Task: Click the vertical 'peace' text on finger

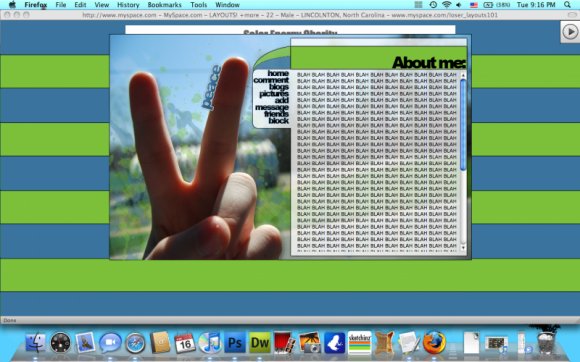Action: [x=211, y=88]
